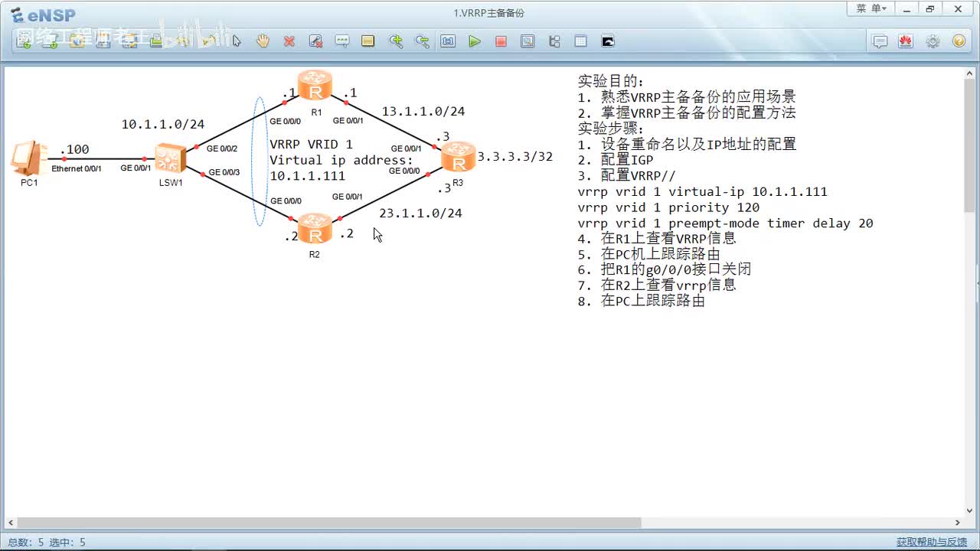Click the 获取帮助与反馈 link
980x551 pixels.
coord(932,542)
